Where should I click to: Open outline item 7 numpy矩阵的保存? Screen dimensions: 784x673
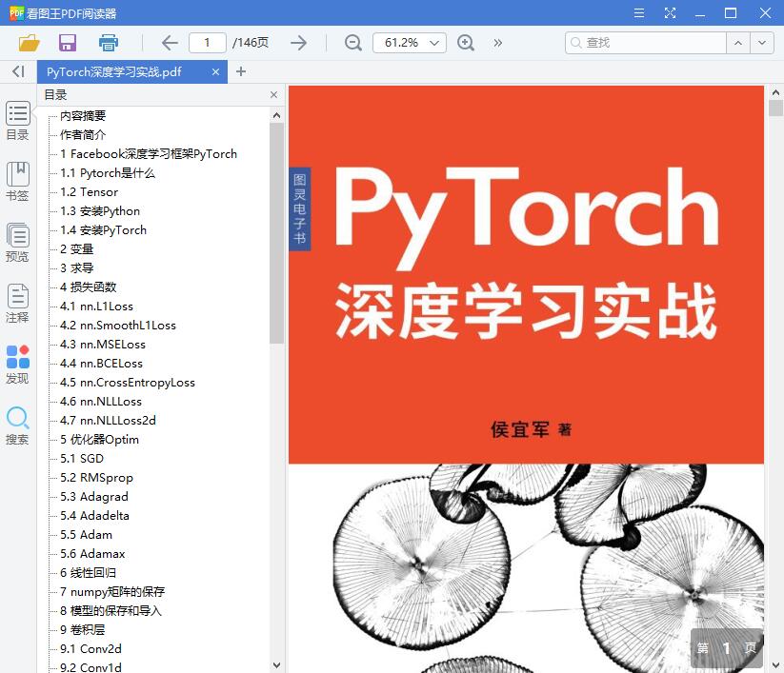[x=112, y=591]
